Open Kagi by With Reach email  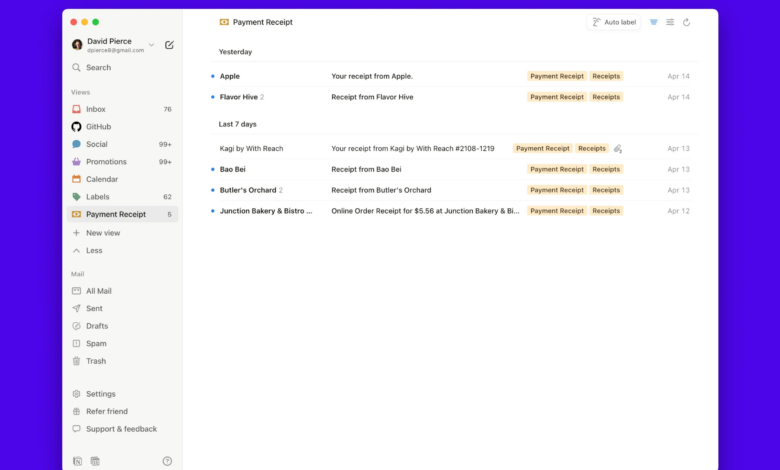click(454, 149)
